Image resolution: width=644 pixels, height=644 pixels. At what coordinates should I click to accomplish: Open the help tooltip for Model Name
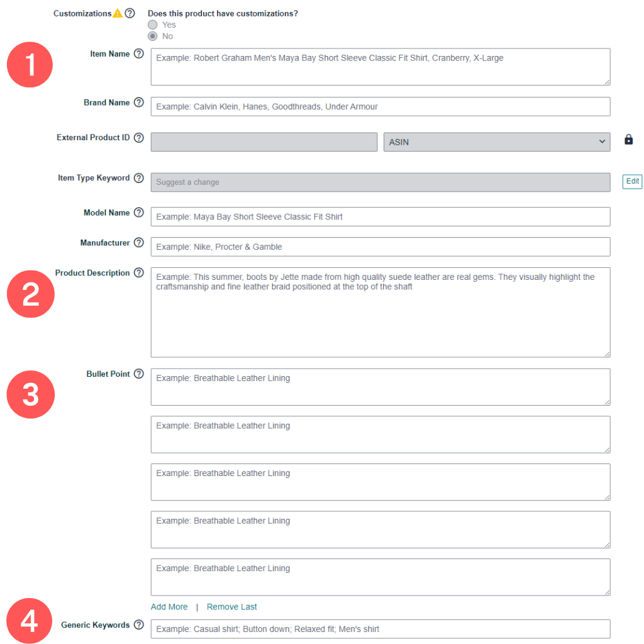[139, 212]
